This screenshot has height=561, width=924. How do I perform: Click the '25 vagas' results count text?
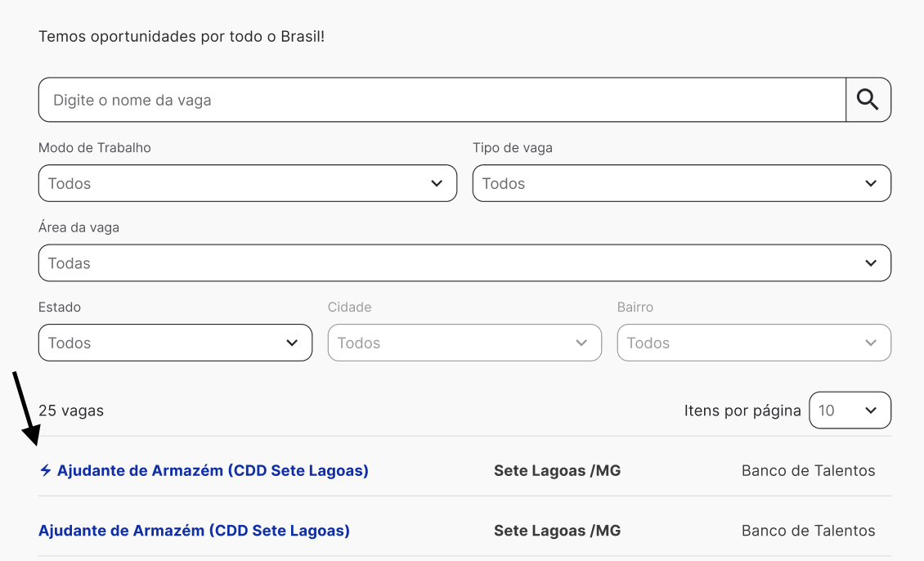click(x=71, y=411)
